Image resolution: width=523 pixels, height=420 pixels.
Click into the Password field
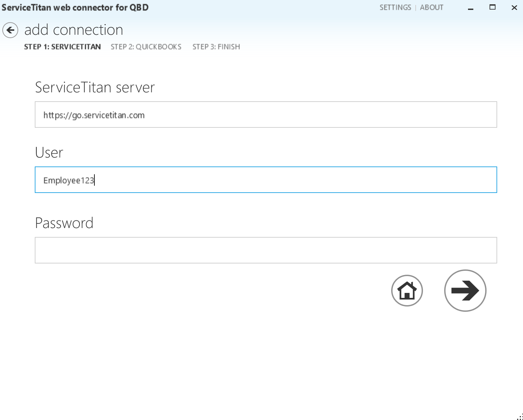coord(266,250)
